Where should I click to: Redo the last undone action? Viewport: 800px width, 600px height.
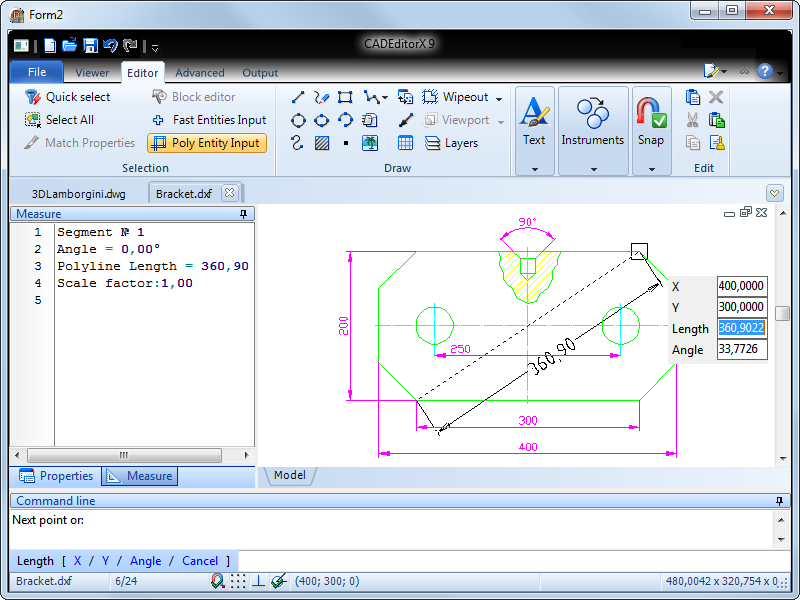click(131, 46)
